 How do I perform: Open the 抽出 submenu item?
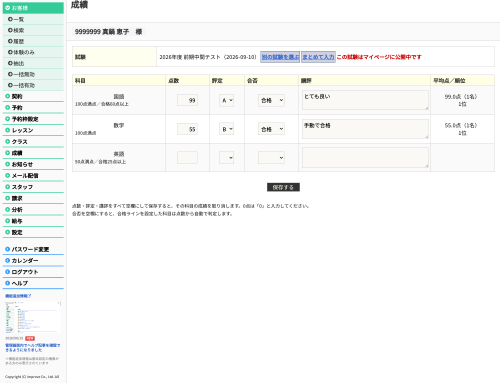coord(33,63)
